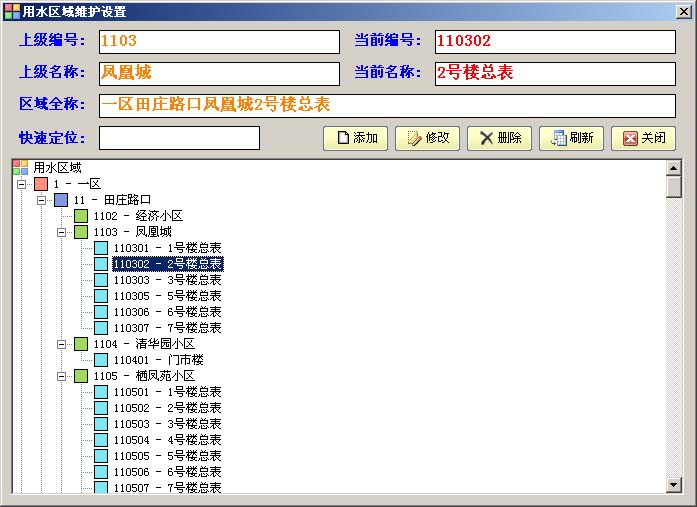
Task: Select row 110501 - 1号楼总表
Action: 168,392
